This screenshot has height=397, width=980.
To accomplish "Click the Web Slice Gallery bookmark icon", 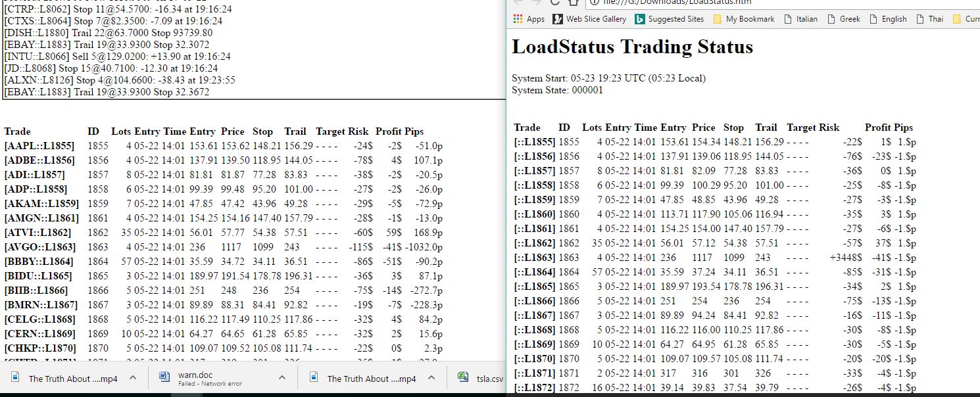I will tap(558, 19).
